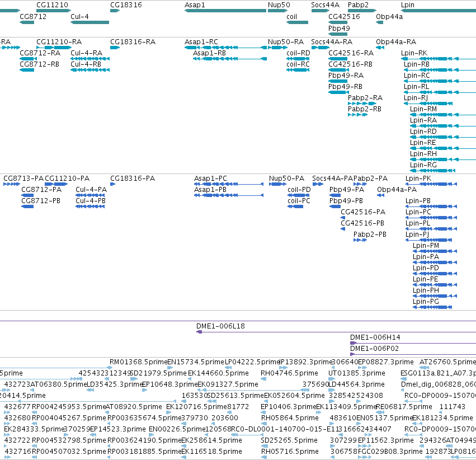Select the DME1-006L18 BAC clone label
The image size is (476, 460).
pyautogui.click(x=220, y=326)
